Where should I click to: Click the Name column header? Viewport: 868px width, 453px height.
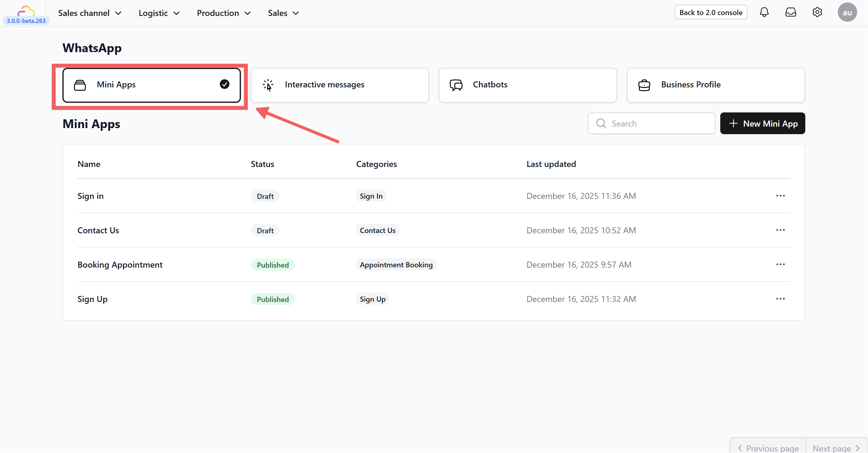click(x=89, y=164)
